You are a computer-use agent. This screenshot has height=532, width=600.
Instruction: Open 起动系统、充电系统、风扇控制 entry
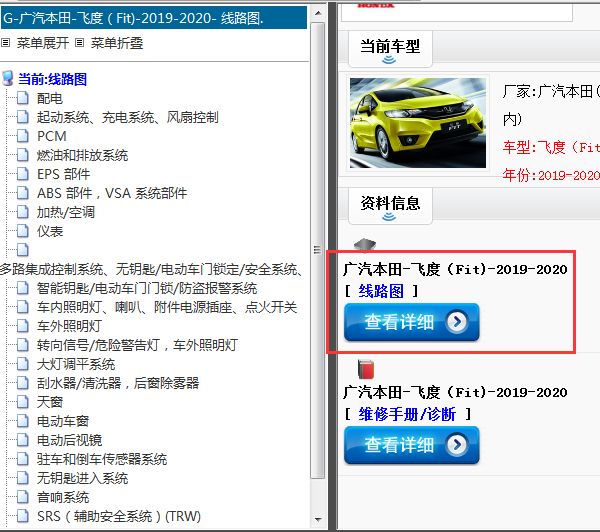(127, 117)
